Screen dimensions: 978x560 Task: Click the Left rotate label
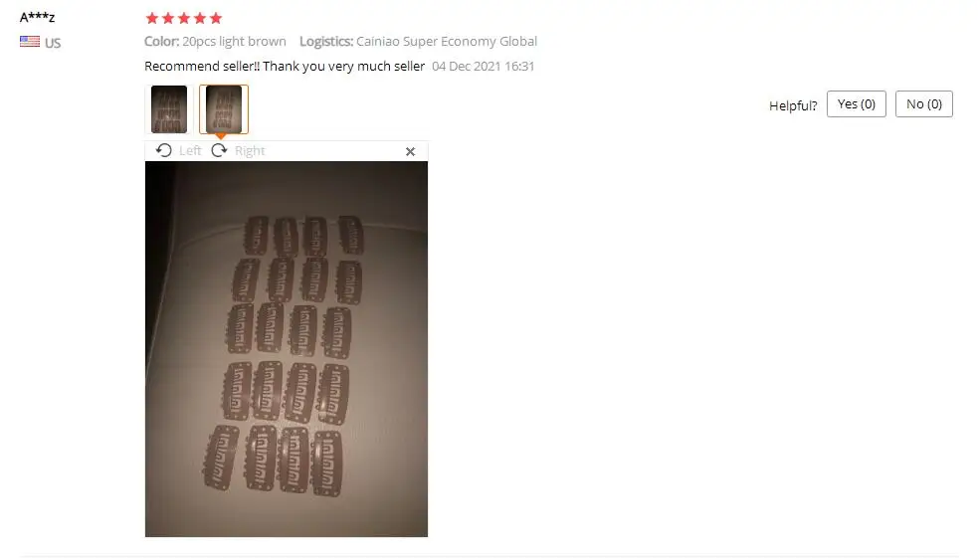(190, 151)
